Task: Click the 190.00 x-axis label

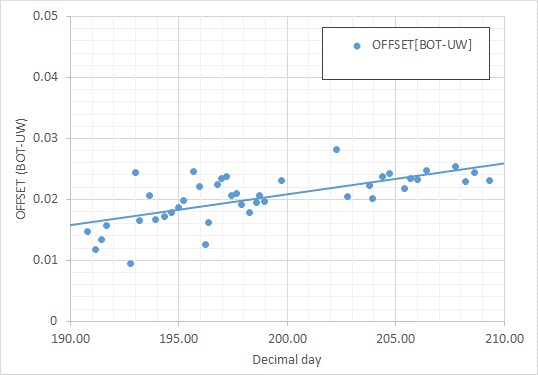Action: tap(70, 339)
